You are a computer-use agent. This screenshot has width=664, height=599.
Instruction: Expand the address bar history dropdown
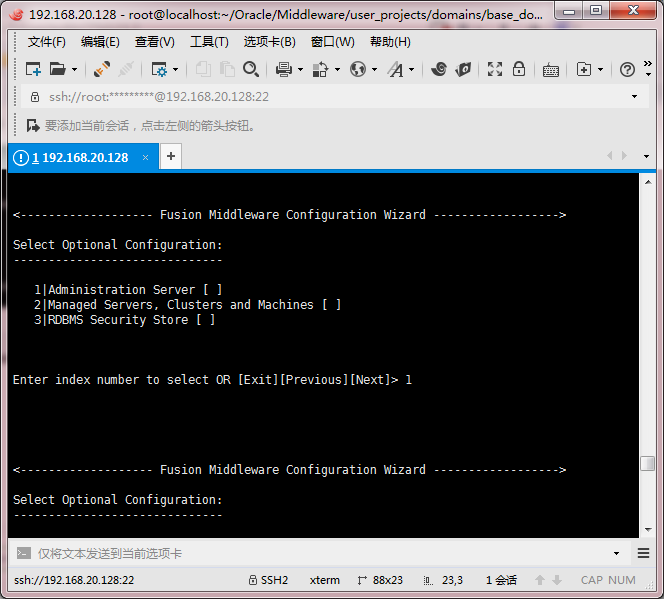634,97
